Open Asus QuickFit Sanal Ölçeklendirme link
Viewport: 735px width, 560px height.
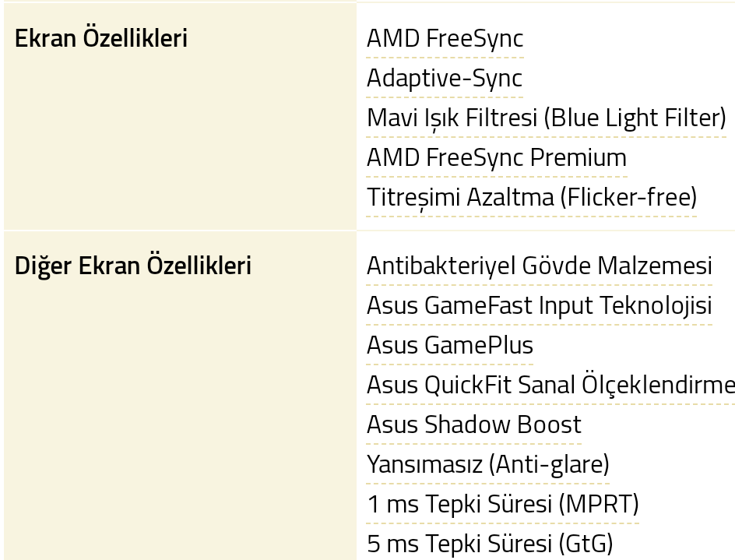pyautogui.click(x=550, y=385)
